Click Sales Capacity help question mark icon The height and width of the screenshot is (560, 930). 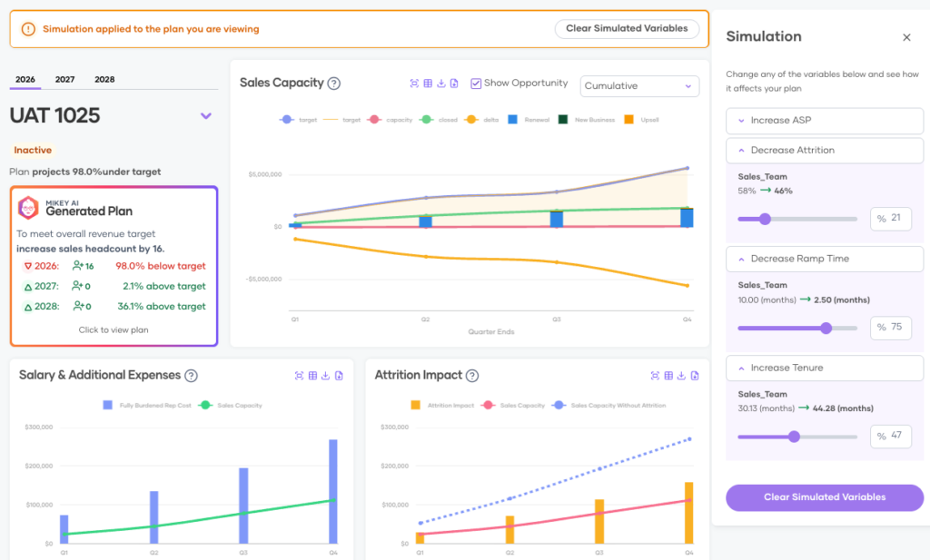tap(333, 84)
